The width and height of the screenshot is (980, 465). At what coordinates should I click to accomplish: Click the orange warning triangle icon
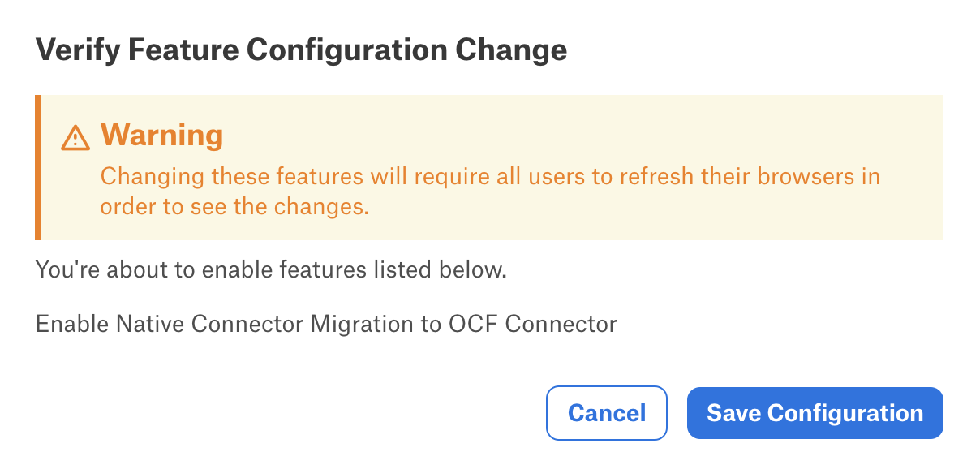[75, 138]
